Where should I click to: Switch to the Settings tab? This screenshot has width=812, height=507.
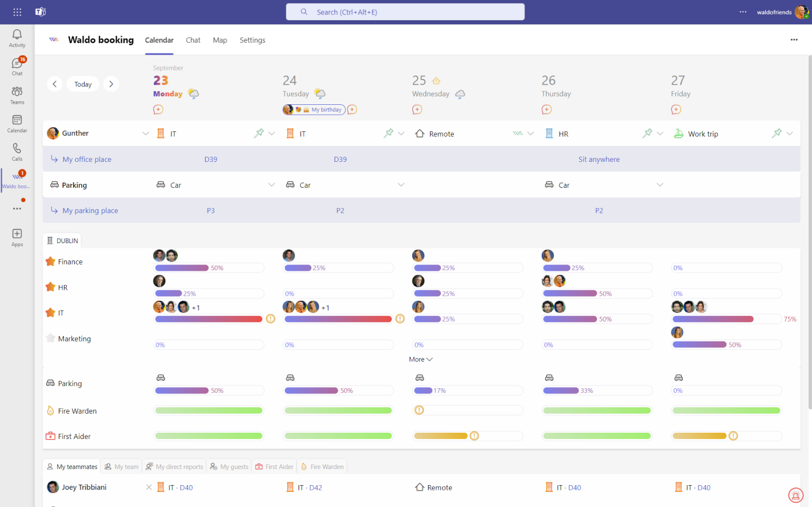pyautogui.click(x=252, y=40)
